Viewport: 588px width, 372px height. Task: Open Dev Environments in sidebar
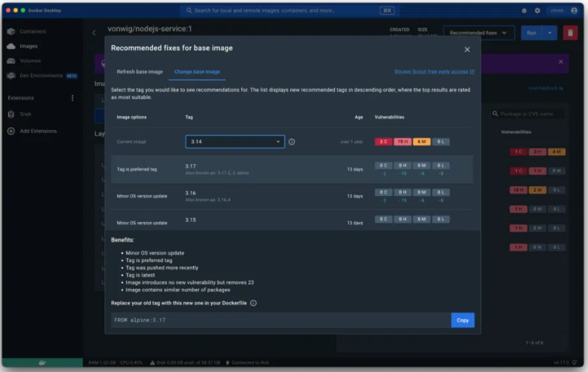(x=42, y=76)
